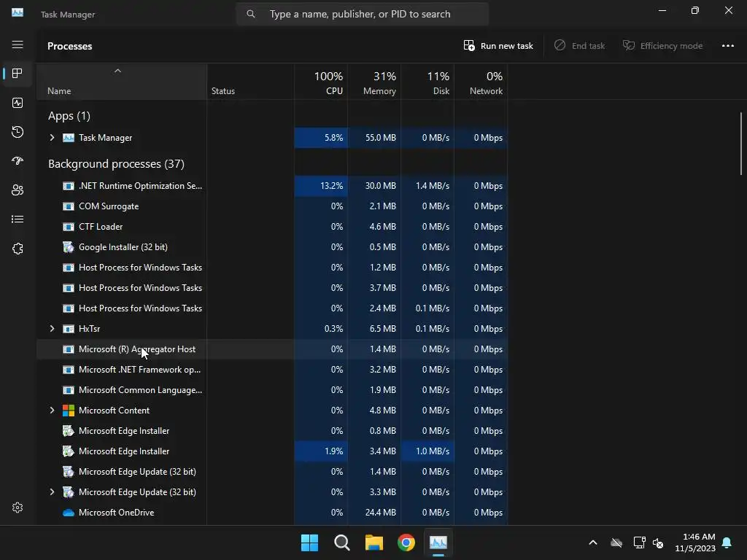Open the Windows Start button
Image resolution: width=747 pixels, height=560 pixels.
click(x=309, y=542)
